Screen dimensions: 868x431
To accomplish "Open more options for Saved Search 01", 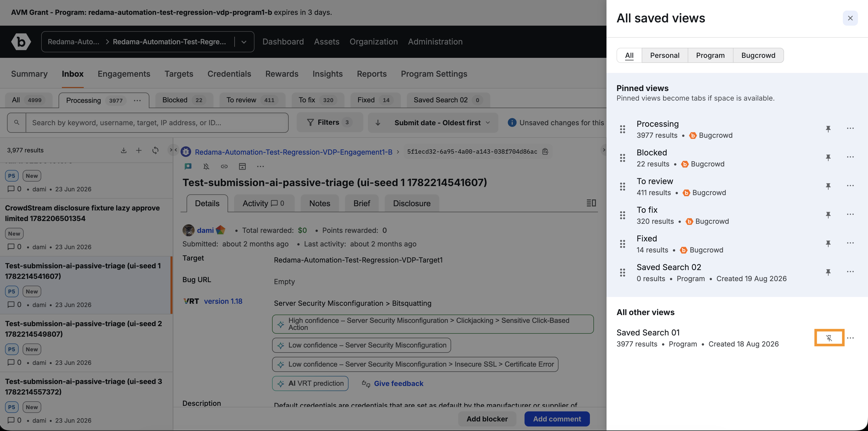I will tap(850, 338).
